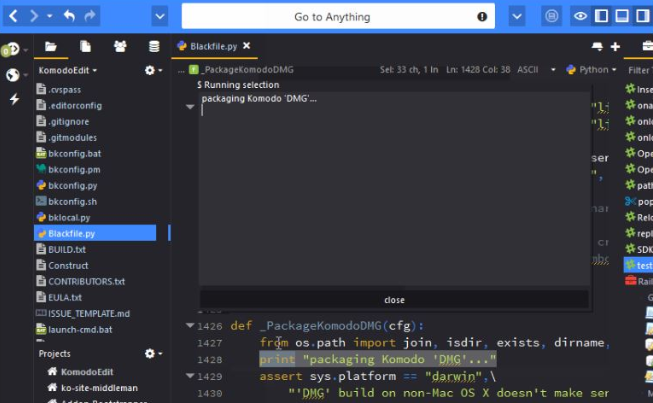Image resolution: width=653 pixels, height=403 pixels.
Task: Toggle the bottom pane visibility
Action: (x=622, y=17)
